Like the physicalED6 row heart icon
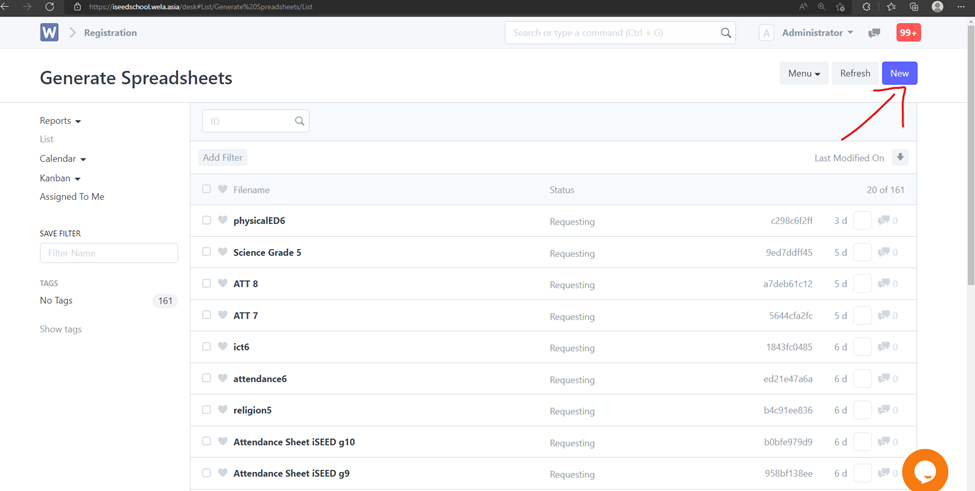Screen dimensions: 975x491 [223, 221]
